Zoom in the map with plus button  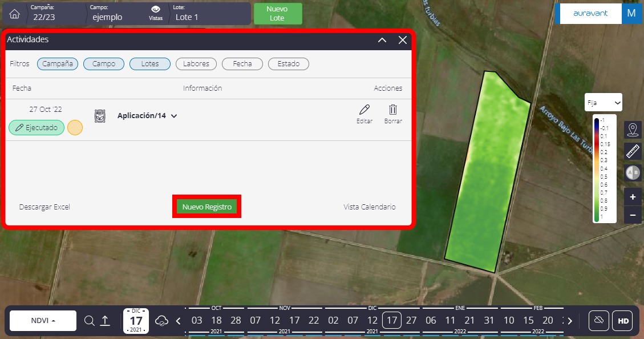[633, 197]
